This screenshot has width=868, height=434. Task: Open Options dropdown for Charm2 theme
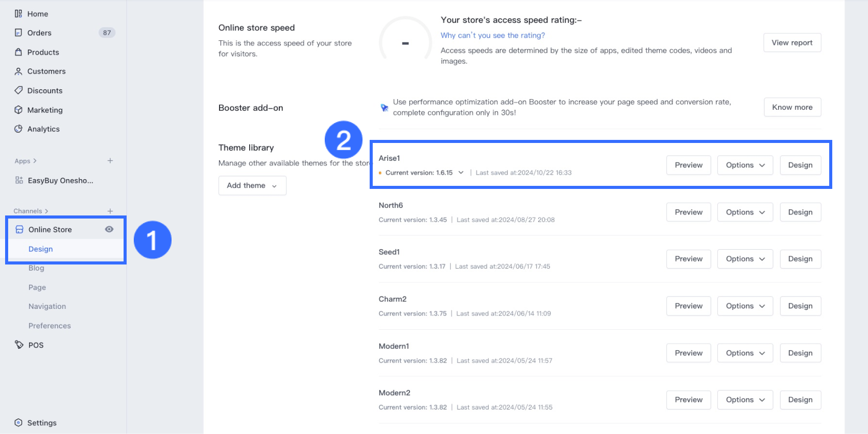coord(745,306)
